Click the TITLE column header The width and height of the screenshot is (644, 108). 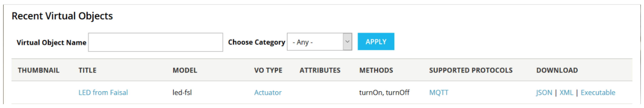tap(87, 70)
